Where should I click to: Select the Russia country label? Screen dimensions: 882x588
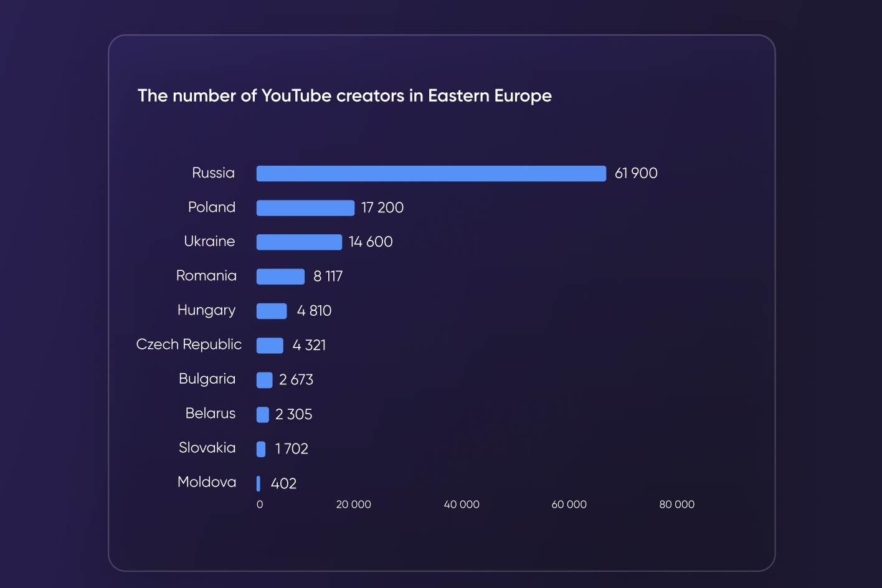click(x=214, y=173)
